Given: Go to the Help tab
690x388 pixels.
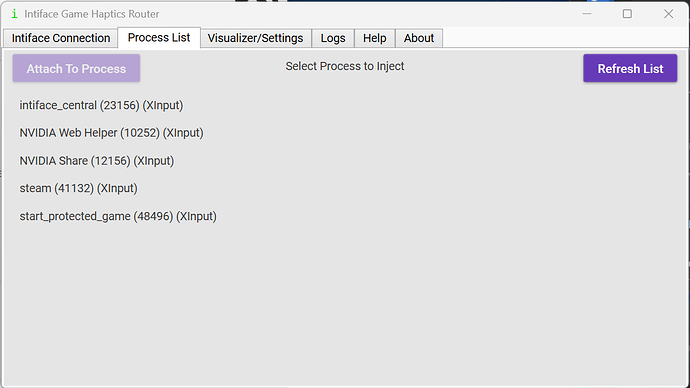Looking at the screenshot, I should (374, 38).
